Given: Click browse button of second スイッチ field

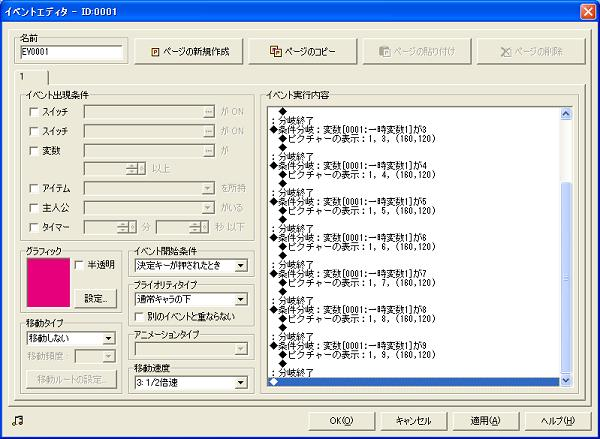Looking at the screenshot, I should click(208, 131).
